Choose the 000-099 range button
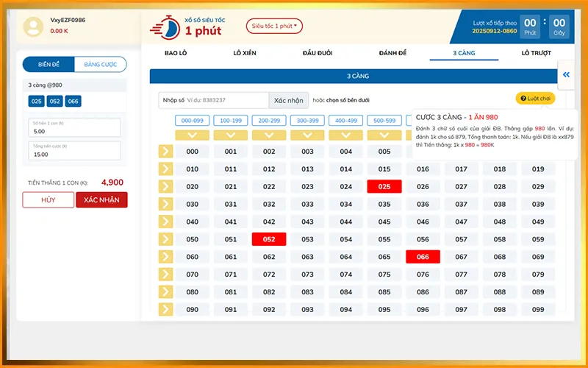This screenshot has width=588, height=368. [193, 121]
